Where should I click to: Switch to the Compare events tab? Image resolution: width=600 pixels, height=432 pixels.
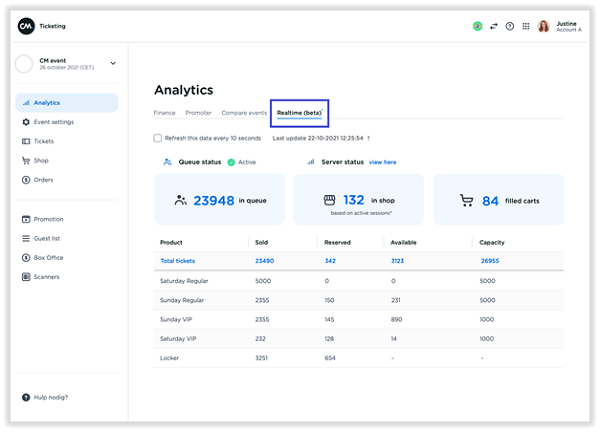tap(244, 113)
